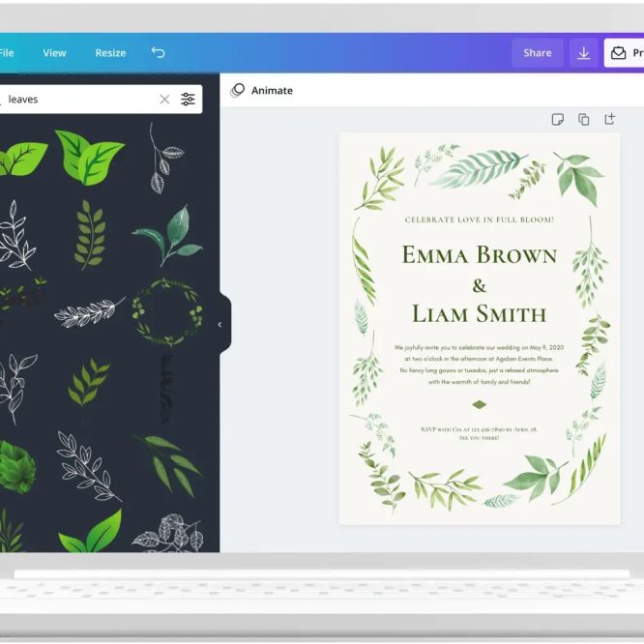Open the View menu
Screen dimensions: 644x644
point(54,53)
